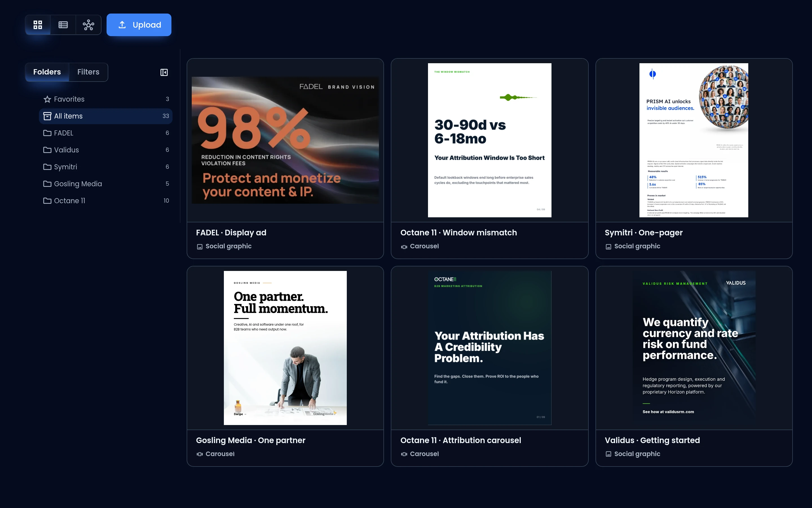The width and height of the screenshot is (812, 508).
Task: Open the Octane 11 folder
Action: pyautogui.click(x=106, y=201)
